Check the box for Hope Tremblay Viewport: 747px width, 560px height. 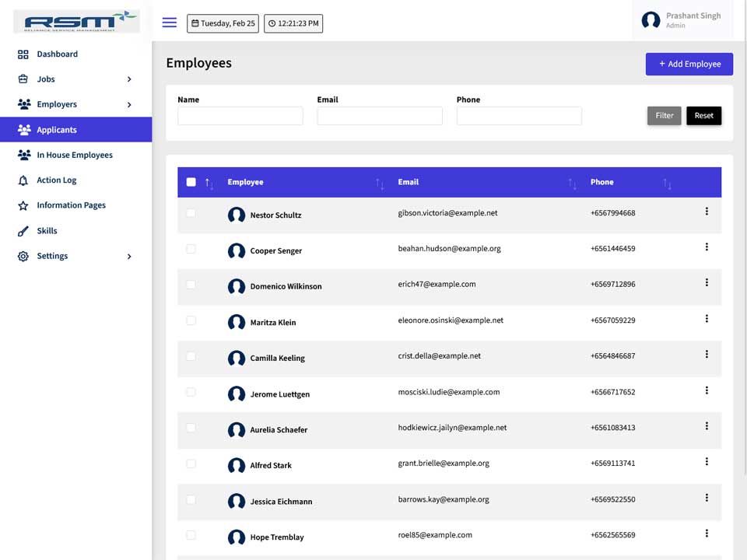click(x=191, y=535)
